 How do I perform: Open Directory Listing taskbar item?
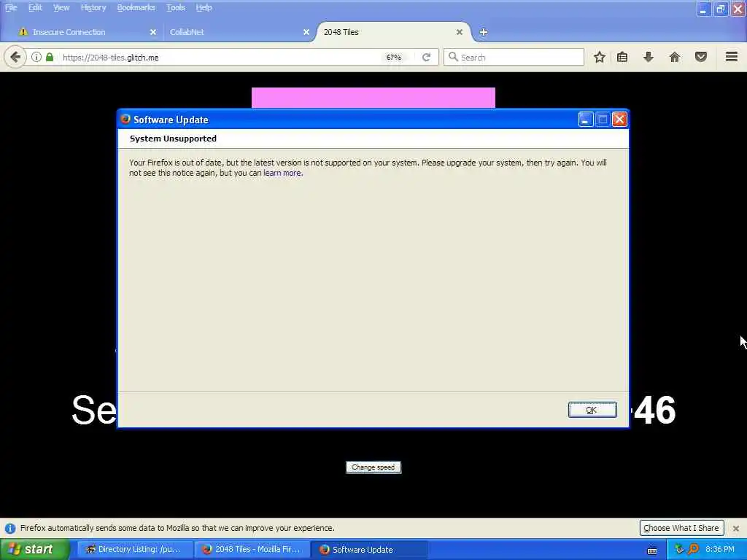[x=135, y=550]
